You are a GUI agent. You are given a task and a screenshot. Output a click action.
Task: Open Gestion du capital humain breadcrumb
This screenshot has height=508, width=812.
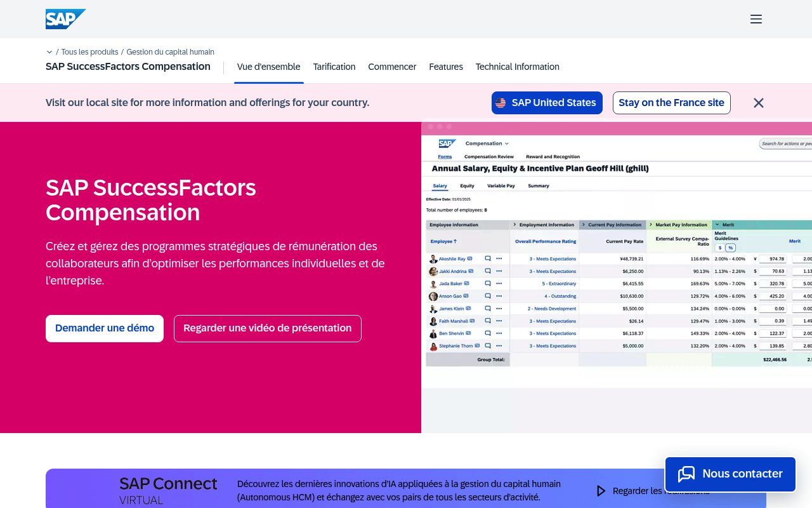pyautogui.click(x=170, y=52)
